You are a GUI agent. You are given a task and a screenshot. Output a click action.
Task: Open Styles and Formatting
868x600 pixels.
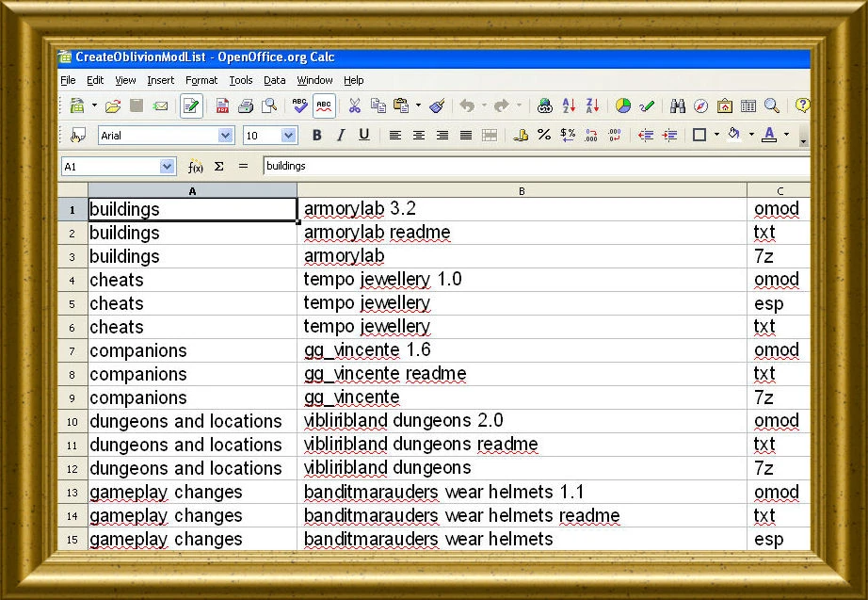(78, 136)
